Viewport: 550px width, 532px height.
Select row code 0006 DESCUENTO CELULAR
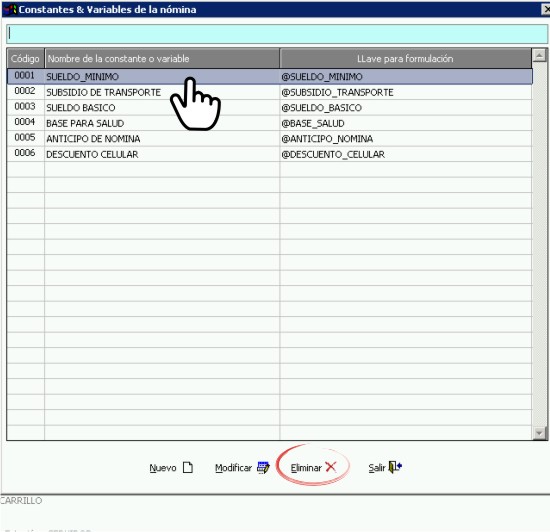click(x=269, y=154)
